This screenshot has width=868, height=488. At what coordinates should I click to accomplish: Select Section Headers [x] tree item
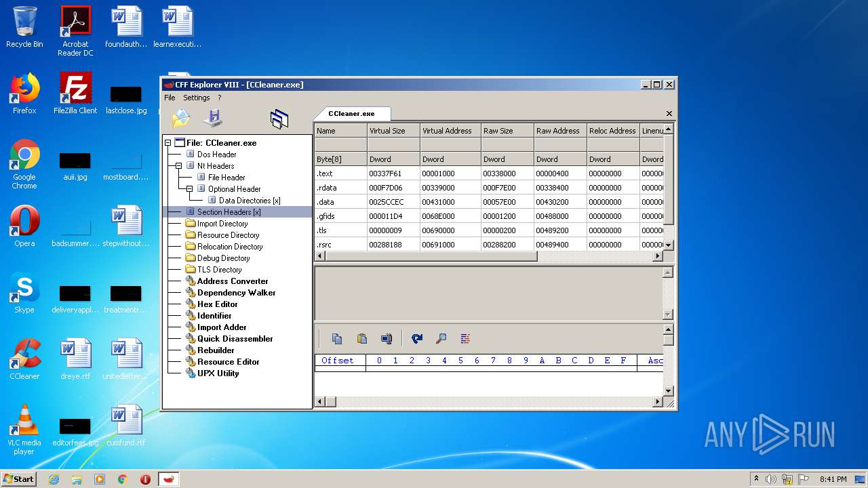[229, 212]
